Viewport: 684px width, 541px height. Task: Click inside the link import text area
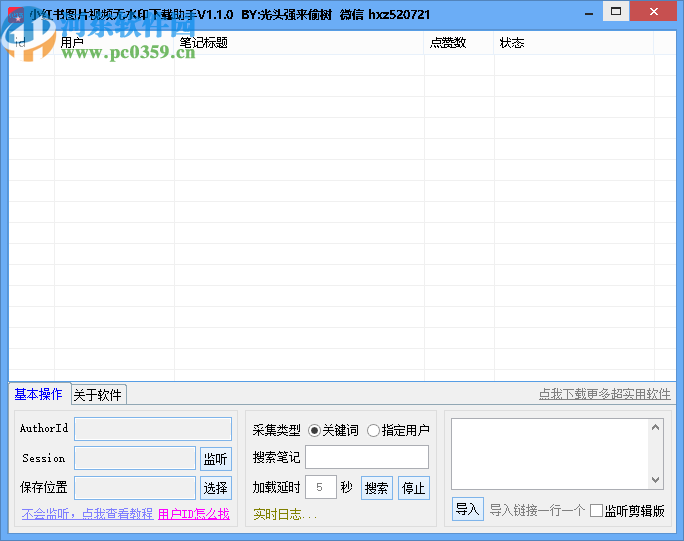tap(550, 454)
